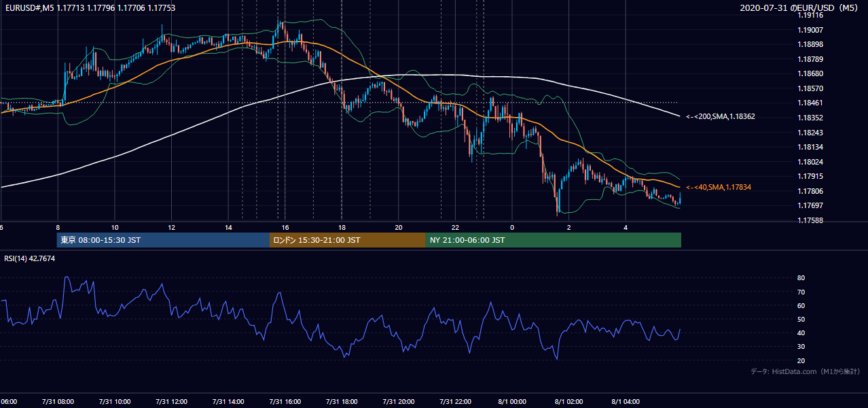The image size is (868, 408).
Task: Click price axis value 1.18461
Action: (x=810, y=103)
